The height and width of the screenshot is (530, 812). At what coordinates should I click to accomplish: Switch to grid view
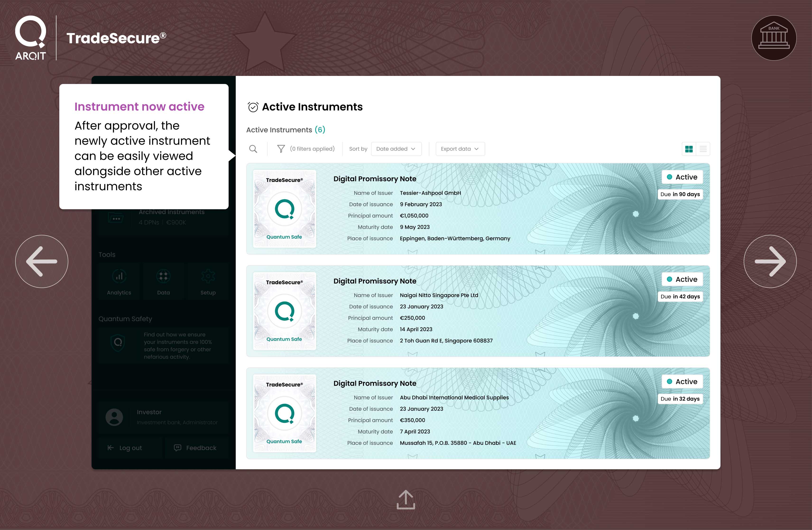click(x=689, y=149)
